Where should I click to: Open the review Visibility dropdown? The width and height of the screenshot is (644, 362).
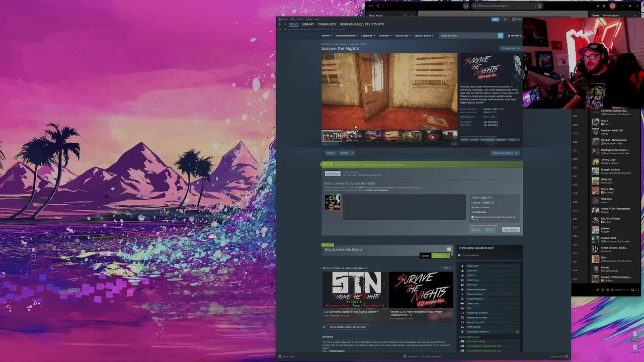point(486,198)
